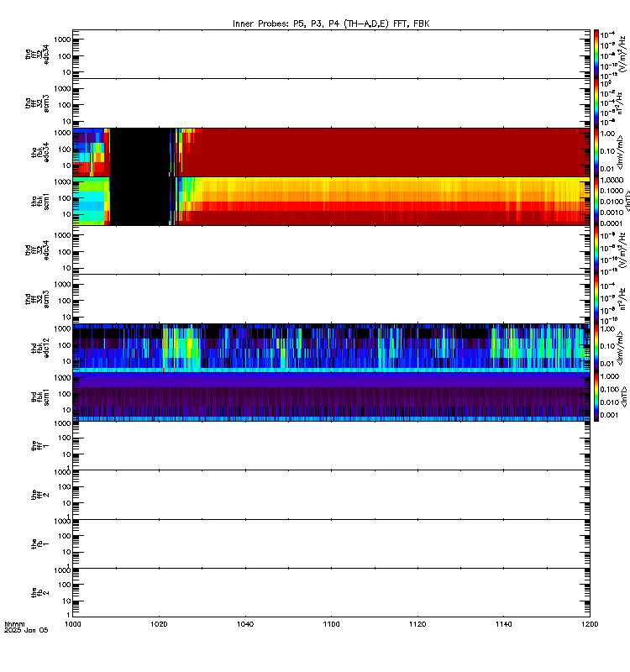
Task: Click the 'the fb 2' panel label
Action: (40, 593)
